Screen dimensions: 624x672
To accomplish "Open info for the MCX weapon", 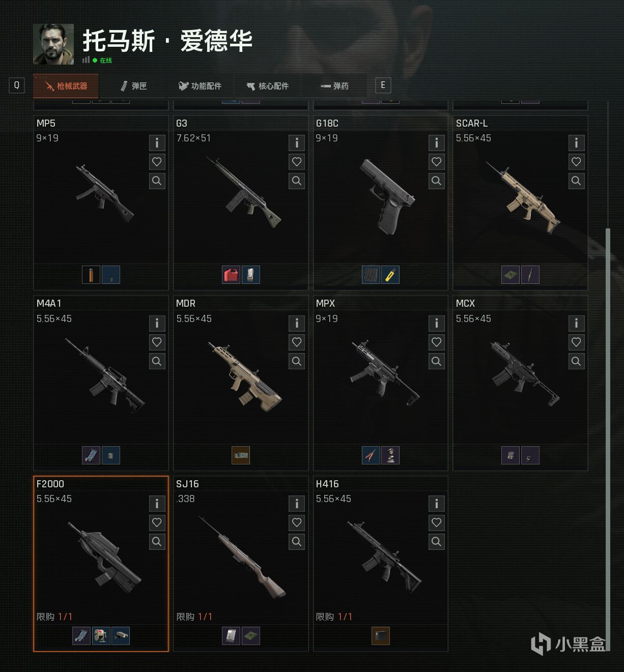I will coord(576,323).
